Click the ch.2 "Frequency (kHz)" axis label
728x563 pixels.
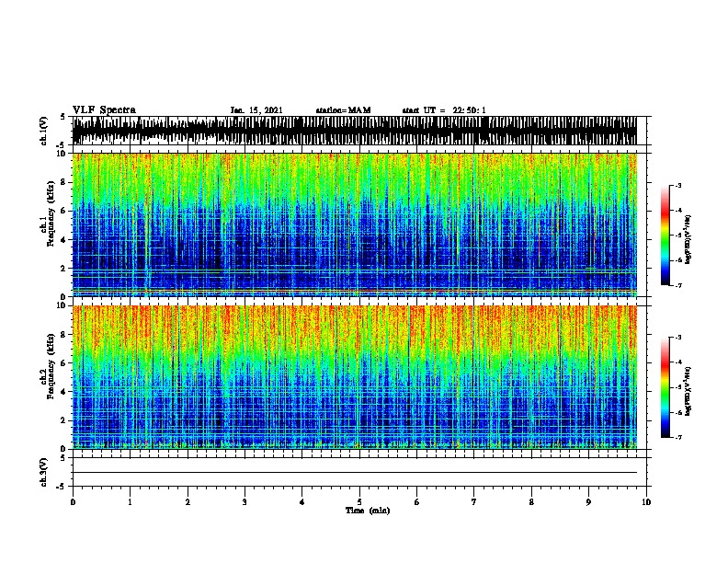51,366
